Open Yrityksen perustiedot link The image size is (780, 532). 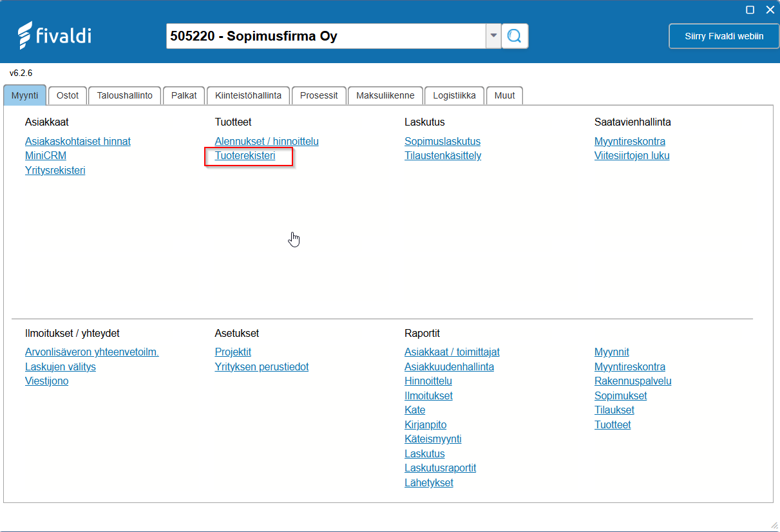point(262,366)
